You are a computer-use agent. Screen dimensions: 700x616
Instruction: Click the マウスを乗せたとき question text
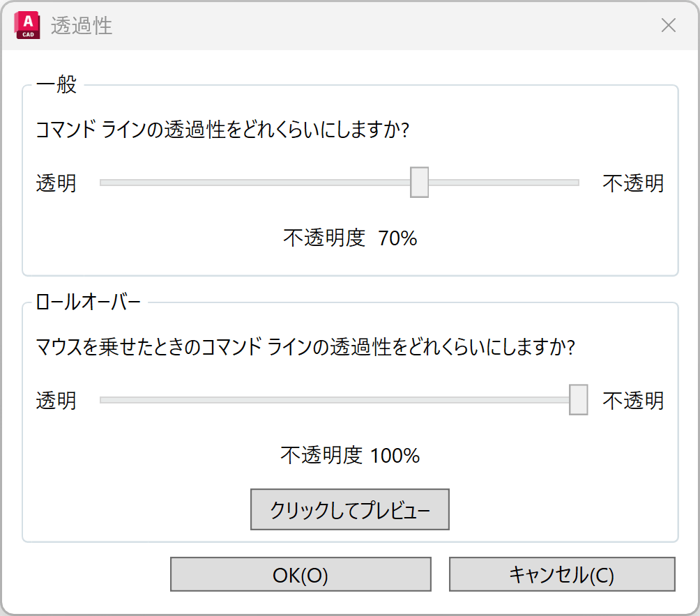305,347
